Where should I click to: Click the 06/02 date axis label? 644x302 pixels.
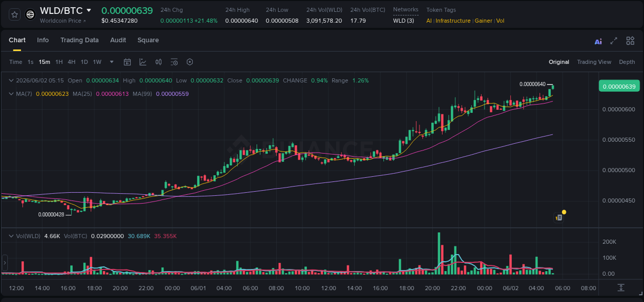[x=511, y=288]
